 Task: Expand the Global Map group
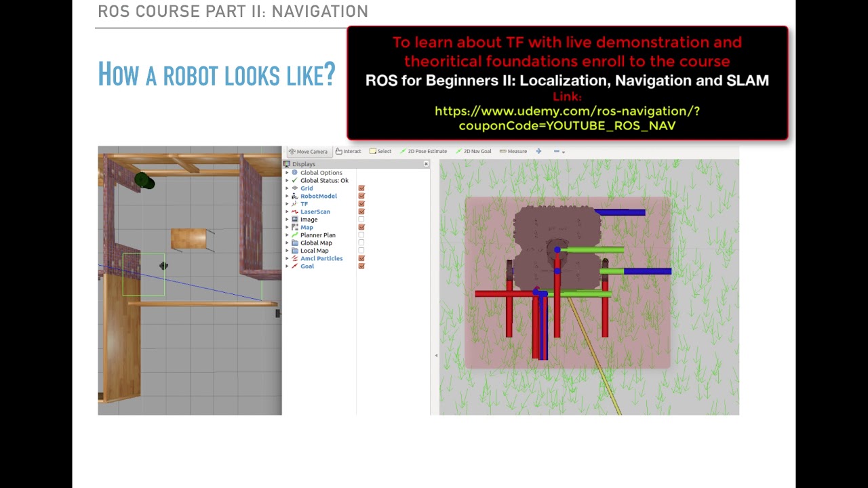(287, 243)
